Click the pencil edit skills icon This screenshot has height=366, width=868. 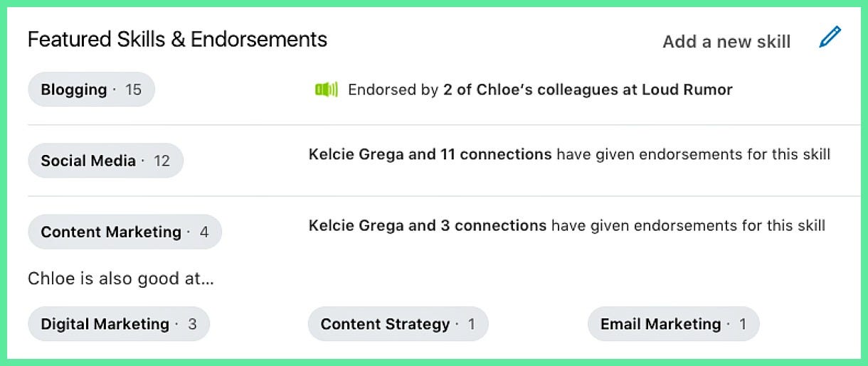[830, 37]
